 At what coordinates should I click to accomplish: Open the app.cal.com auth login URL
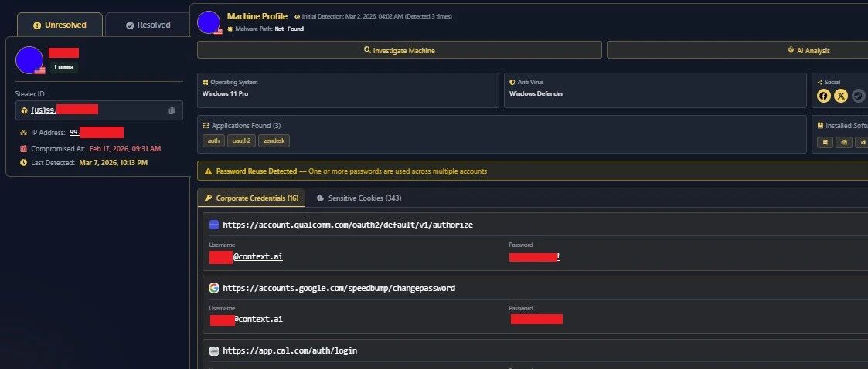(x=290, y=350)
